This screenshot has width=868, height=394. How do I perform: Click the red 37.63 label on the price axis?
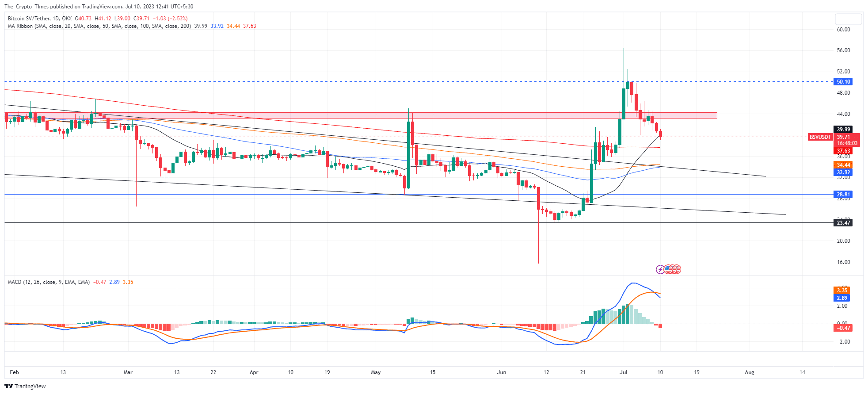[x=843, y=151]
